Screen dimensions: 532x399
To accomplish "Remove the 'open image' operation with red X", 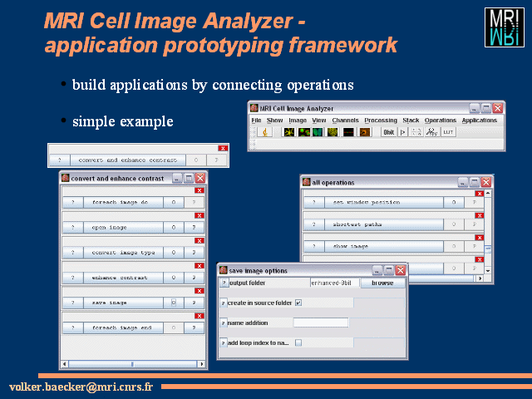I will [199, 215].
